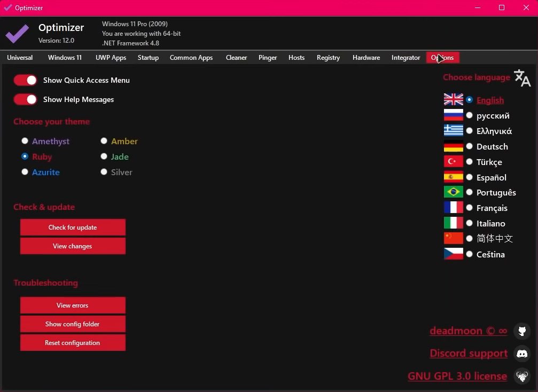Click the French flag icon
The width and height of the screenshot is (538, 392).
pos(453,208)
